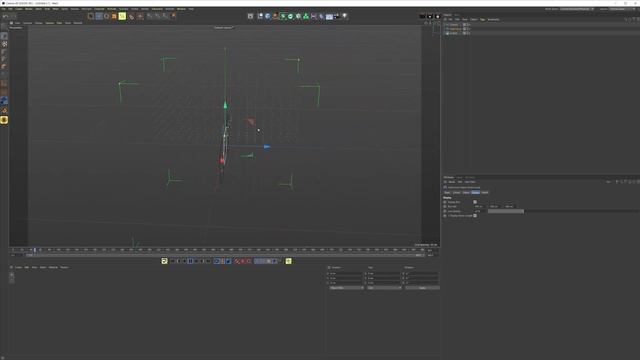Open the last tab in the Attributes tab row

tap(484, 192)
